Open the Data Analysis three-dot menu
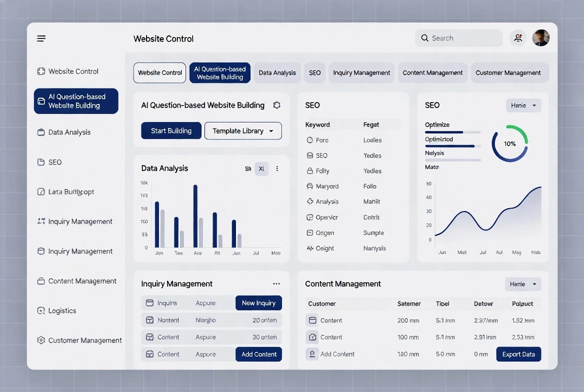This screenshot has height=392, width=584. click(277, 169)
